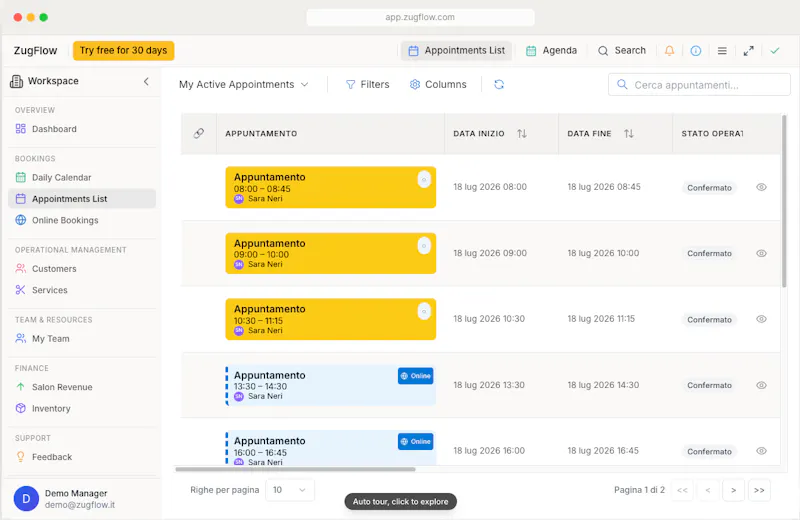Click Confermato status for 08:00 appointment

coord(709,187)
